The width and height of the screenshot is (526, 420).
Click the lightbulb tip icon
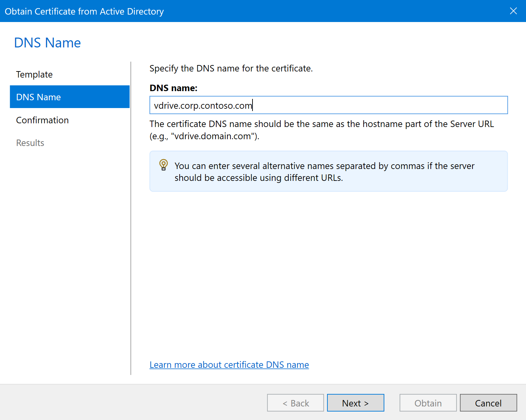(163, 165)
